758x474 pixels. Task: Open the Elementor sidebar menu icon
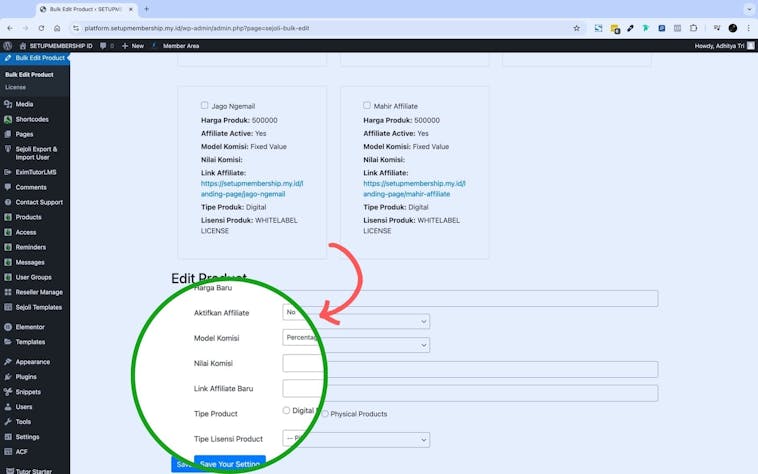8,327
